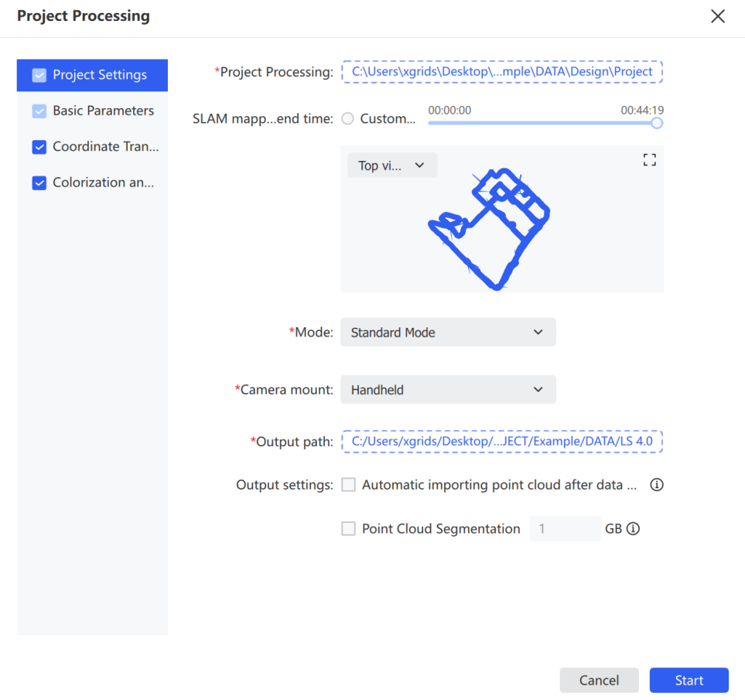Click the 00:00:00 start time label
745x700 pixels.
click(x=449, y=110)
